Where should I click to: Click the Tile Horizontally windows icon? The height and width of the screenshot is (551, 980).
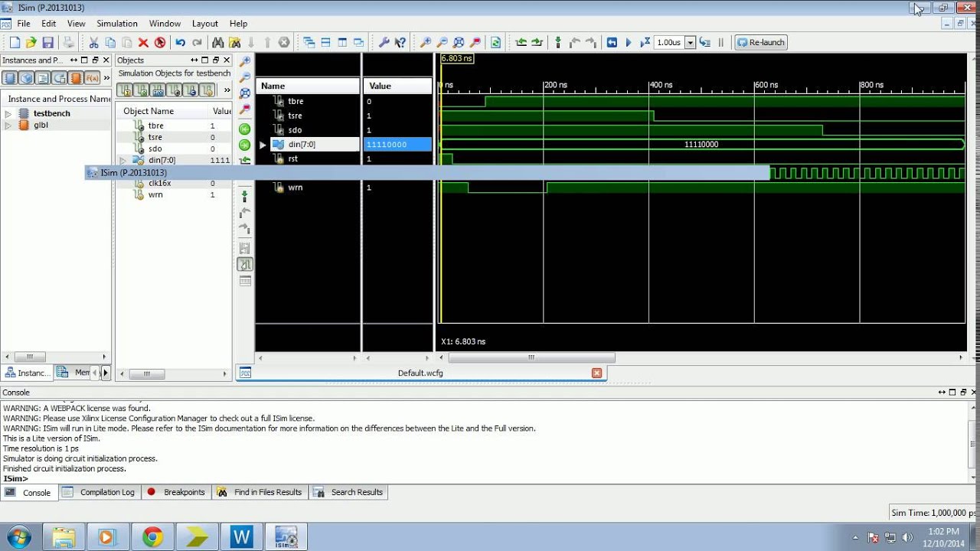pyautogui.click(x=326, y=43)
